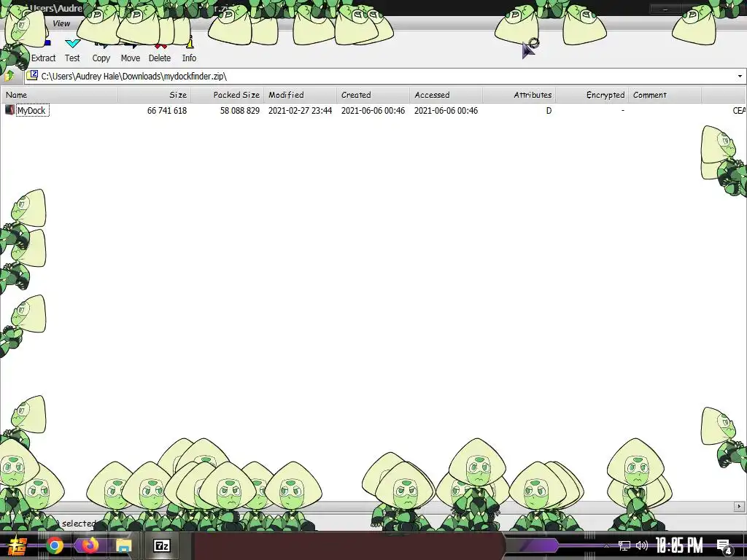747x560 pixels.
Task: Run Test on the archive
Action: [x=72, y=52]
